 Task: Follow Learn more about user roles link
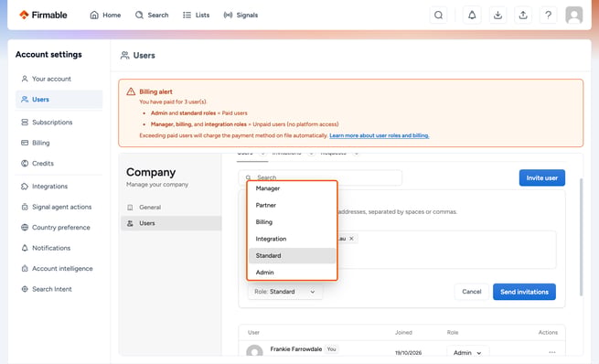point(379,135)
